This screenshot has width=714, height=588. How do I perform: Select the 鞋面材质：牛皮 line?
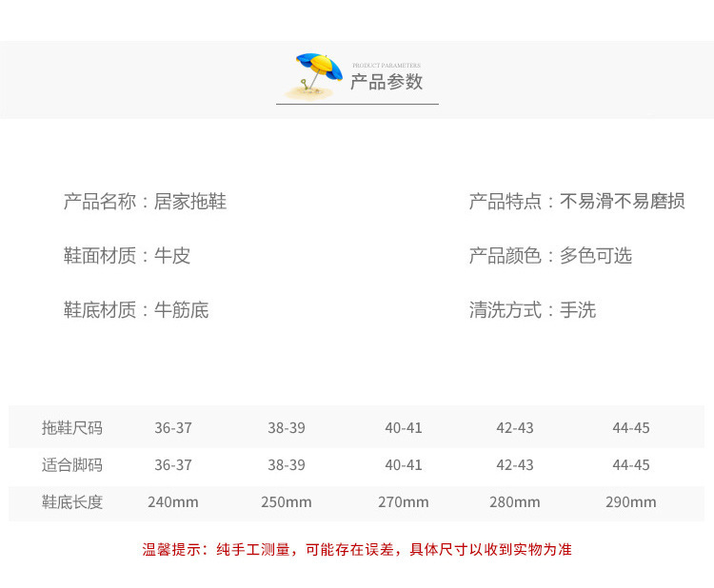point(127,255)
